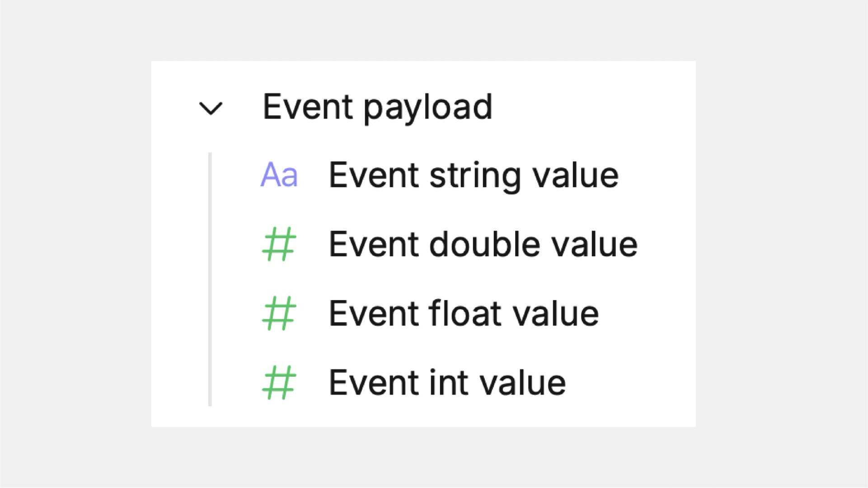Click hash icon beside Event int value
Screen dimensions: 868x488
click(x=279, y=383)
